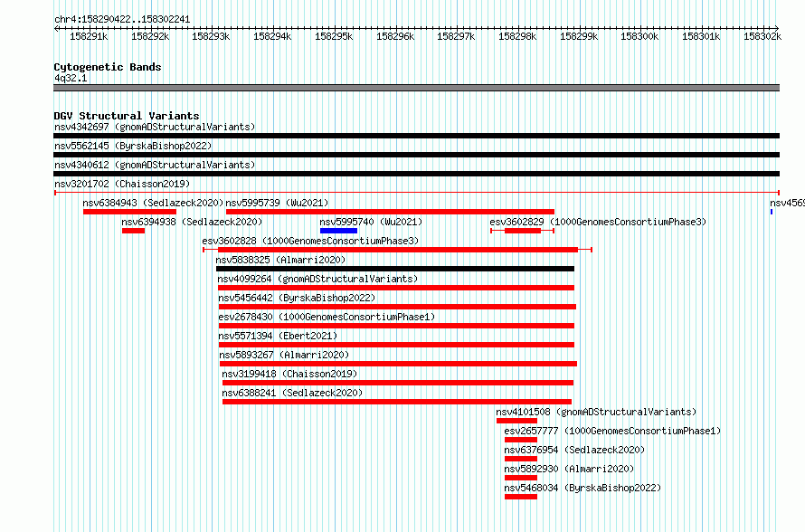Image resolution: width=805 pixels, height=532 pixels.
Task: Click the chr4:158290422..158302241 region label
Action: pyautogui.click(x=122, y=20)
